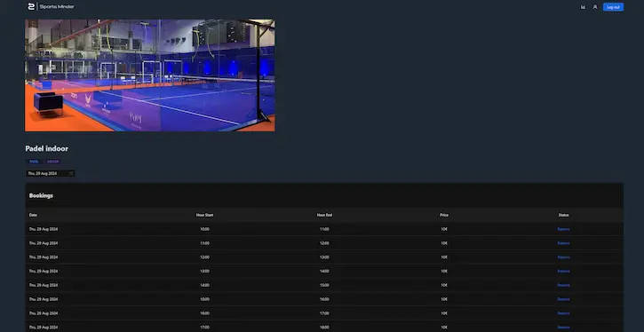Reserve the 15:00 to 16:00 slot
The height and width of the screenshot is (332, 644).
(x=563, y=299)
